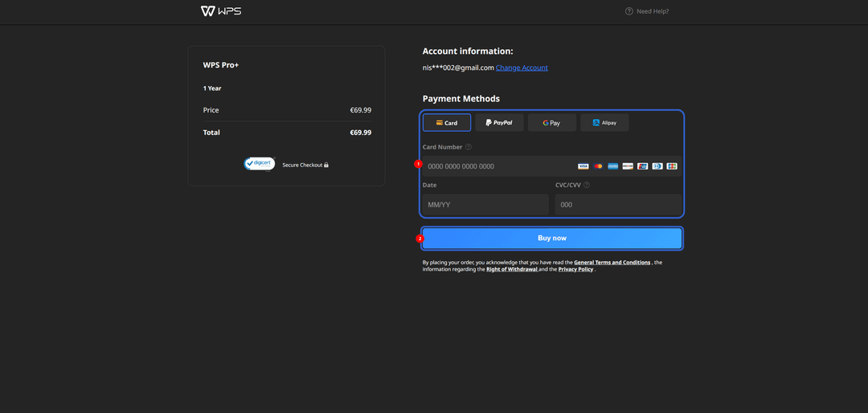Screen dimensions: 868x413
Task: Click the Mastercard logo
Action: (x=598, y=166)
